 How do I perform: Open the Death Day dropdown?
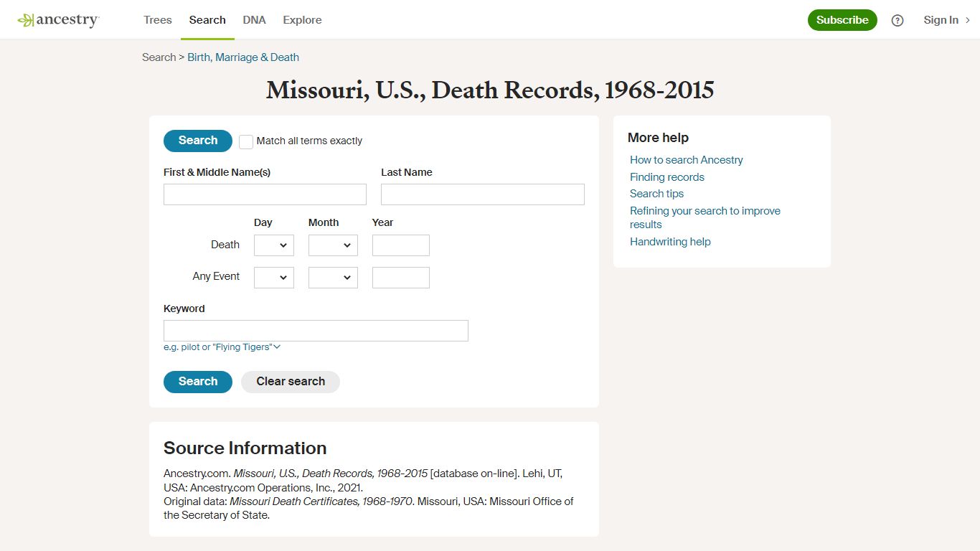tap(274, 245)
